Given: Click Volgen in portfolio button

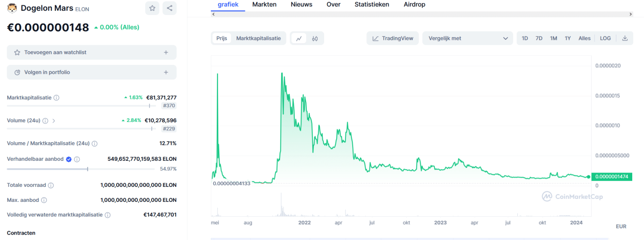Looking at the screenshot, I should click(x=91, y=72).
